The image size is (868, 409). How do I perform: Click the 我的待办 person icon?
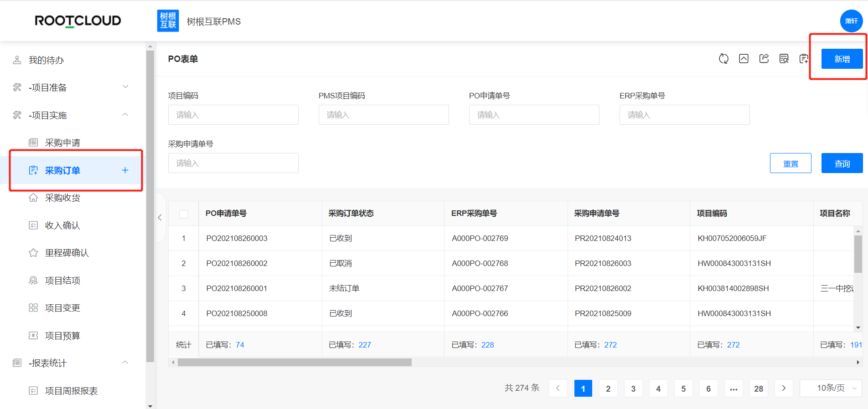pos(17,60)
